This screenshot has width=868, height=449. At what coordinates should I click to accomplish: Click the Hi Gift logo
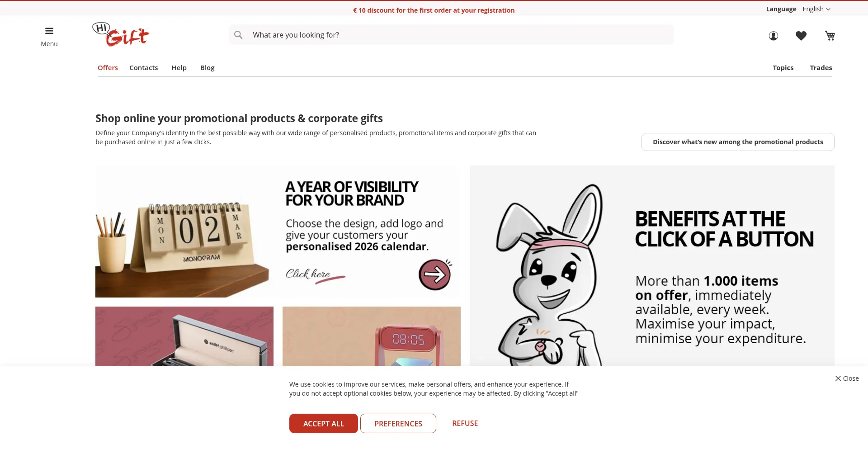click(x=121, y=34)
